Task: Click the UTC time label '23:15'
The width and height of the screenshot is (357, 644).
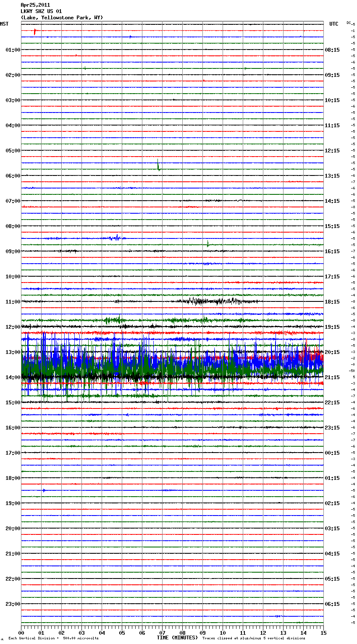Action: pyautogui.click(x=332, y=428)
